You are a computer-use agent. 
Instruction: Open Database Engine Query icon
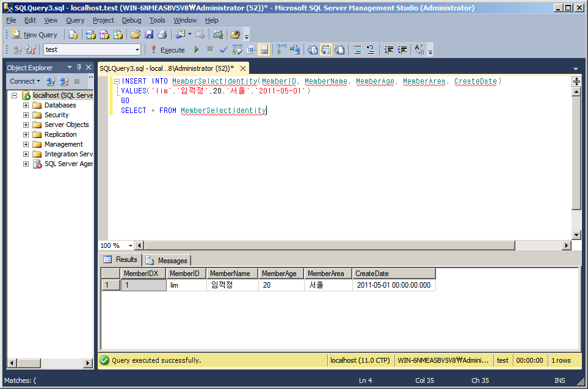click(73, 35)
